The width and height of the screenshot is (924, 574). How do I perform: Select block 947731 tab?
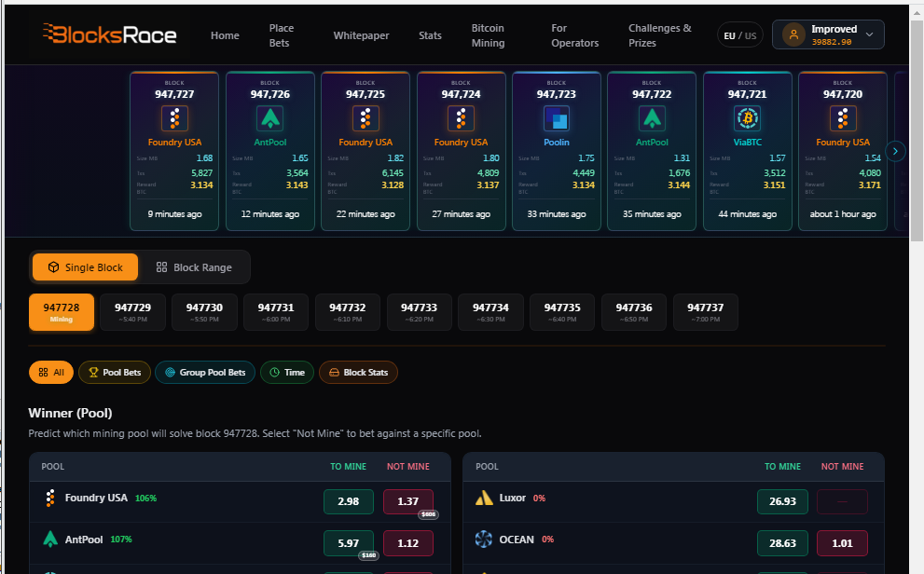coord(276,312)
